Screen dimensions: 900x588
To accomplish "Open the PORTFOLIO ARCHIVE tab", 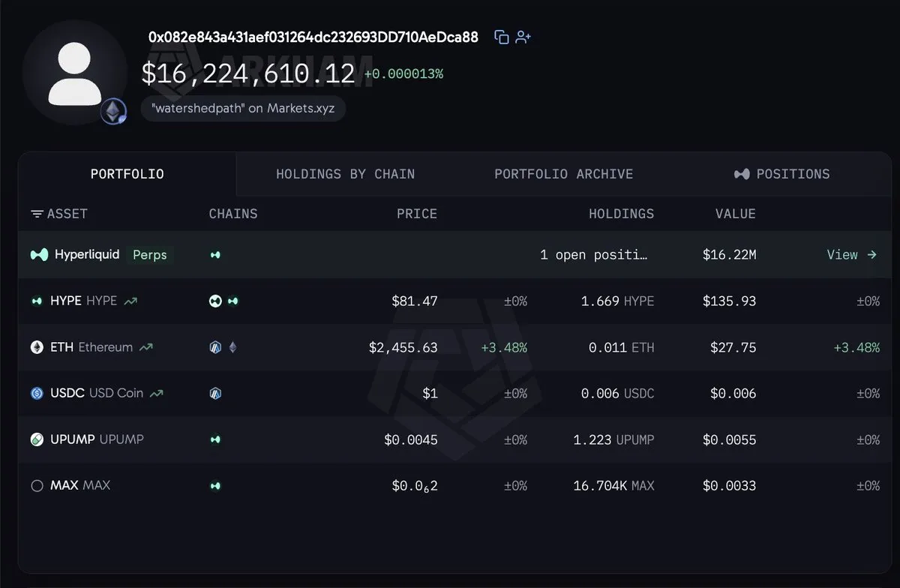I will [x=564, y=174].
